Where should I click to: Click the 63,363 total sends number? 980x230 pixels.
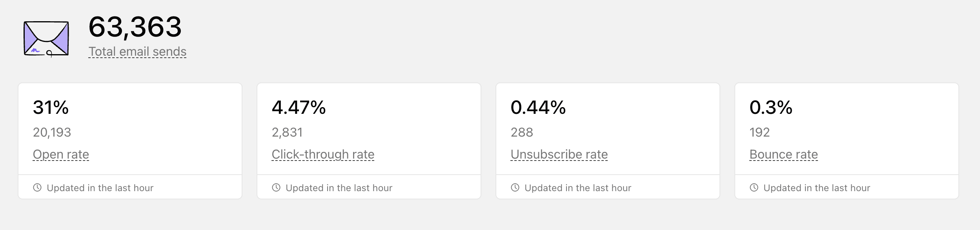(135, 27)
